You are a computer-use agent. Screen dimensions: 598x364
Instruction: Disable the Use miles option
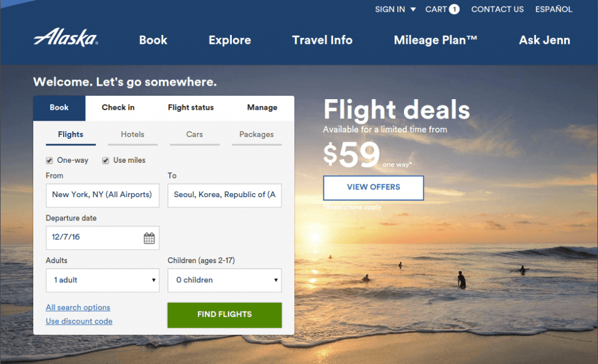(106, 160)
